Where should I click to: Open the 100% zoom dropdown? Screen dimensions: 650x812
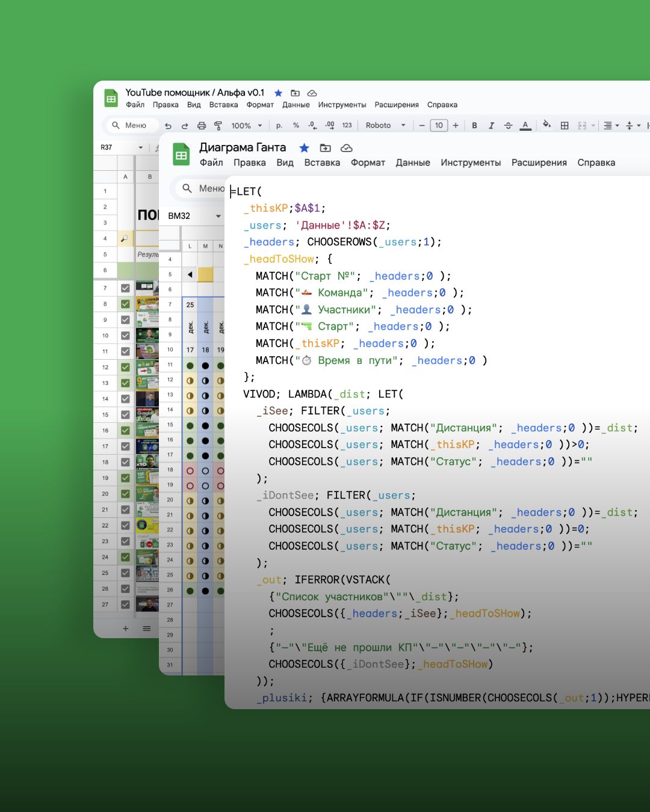[x=247, y=126]
